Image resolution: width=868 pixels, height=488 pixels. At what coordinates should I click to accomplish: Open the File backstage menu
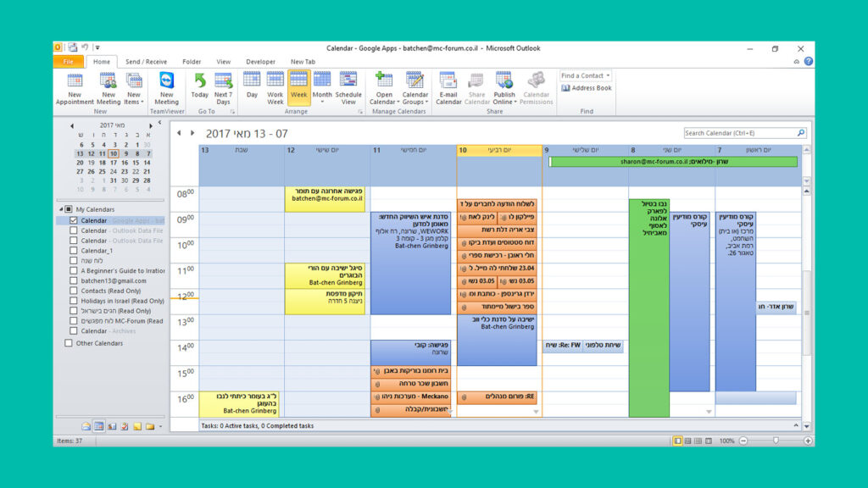(x=68, y=62)
